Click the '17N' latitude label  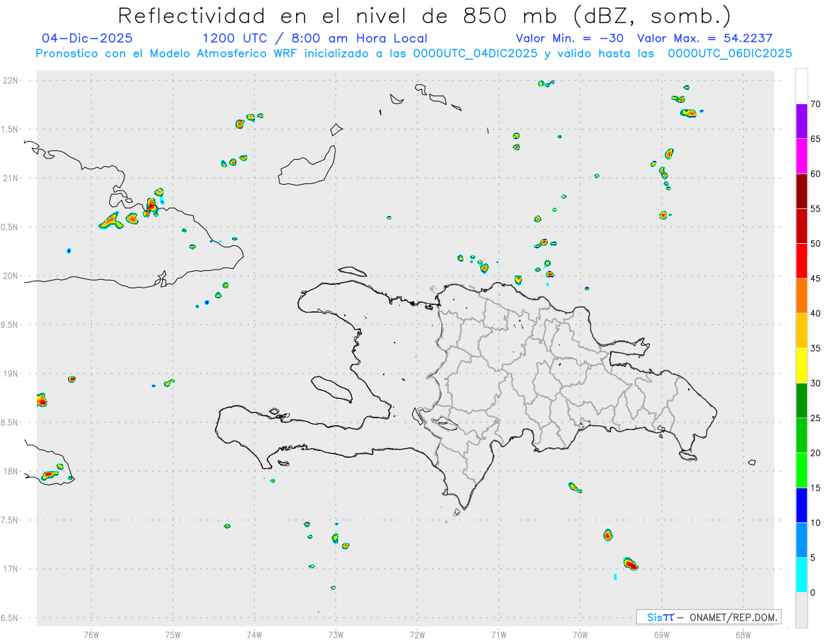[11, 569]
